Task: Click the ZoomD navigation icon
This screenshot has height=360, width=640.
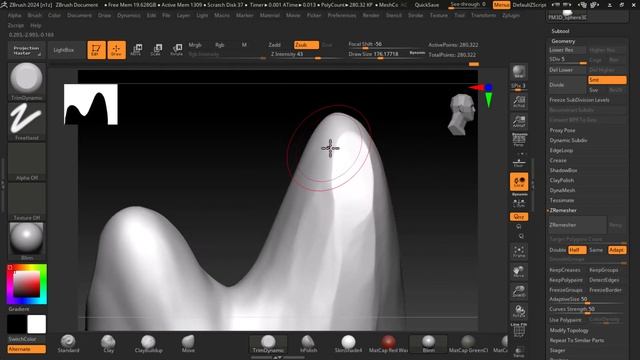Action: tap(519, 291)
